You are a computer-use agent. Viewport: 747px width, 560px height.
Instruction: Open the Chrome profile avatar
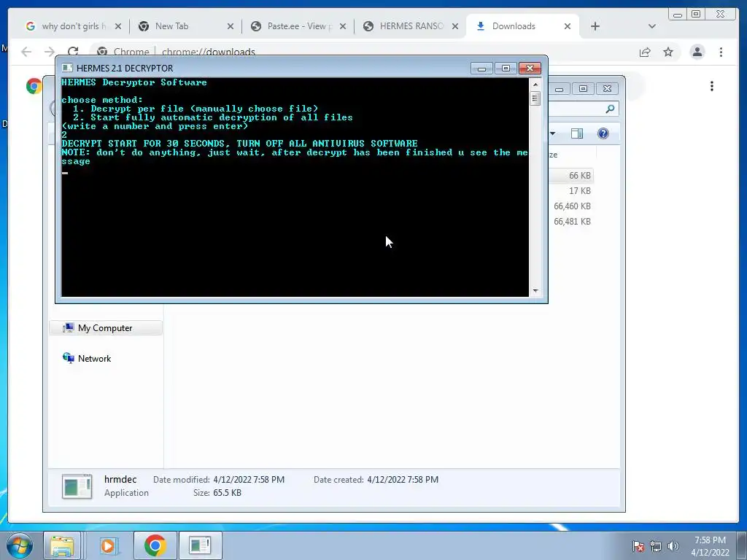697,52
